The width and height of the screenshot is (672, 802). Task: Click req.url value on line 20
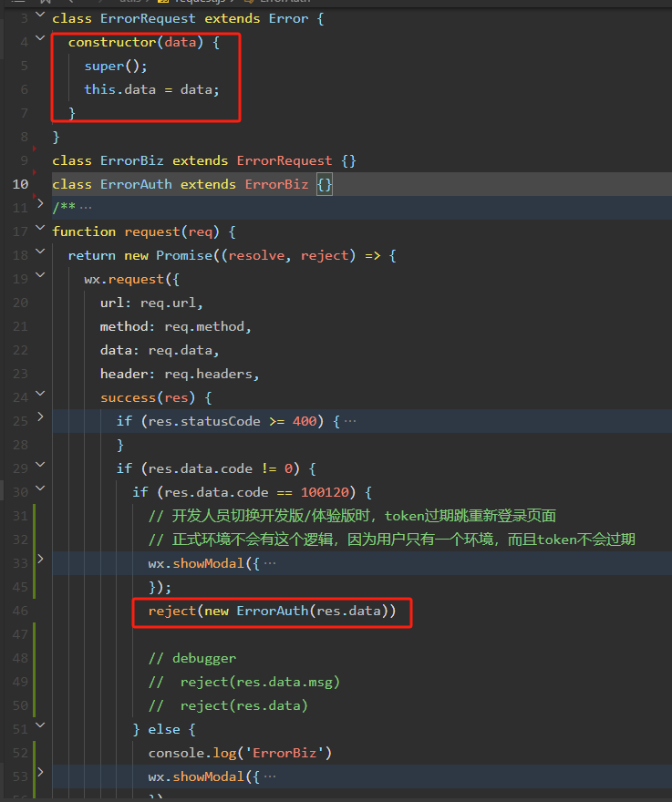(168, 303)
